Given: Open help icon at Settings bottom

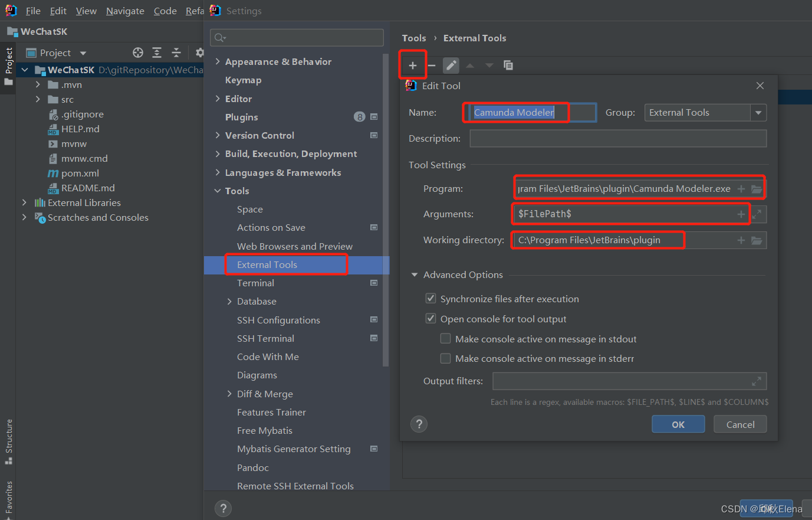Looking at the screenshot, I should pos(223,508).
